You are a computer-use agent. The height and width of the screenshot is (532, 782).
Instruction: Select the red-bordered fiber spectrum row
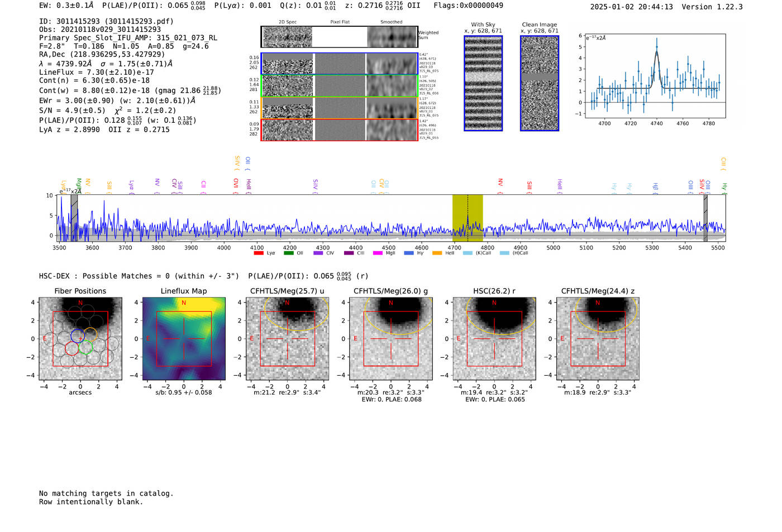tap(339, 130)
